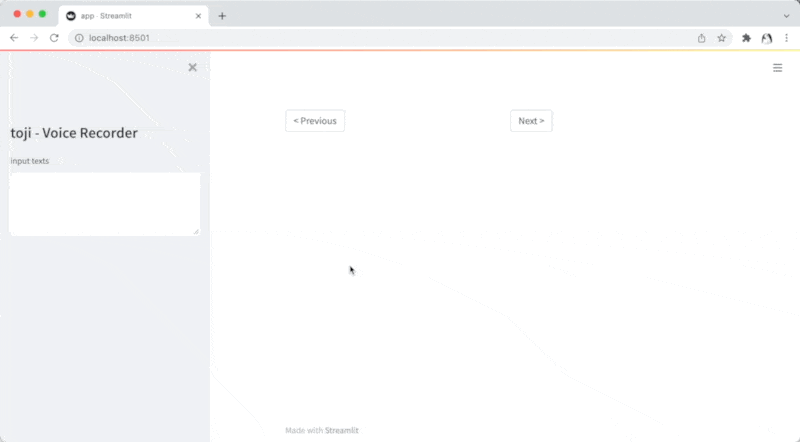This screenshot has width=800, height=442.
Task: Click the browser forward arrow
Action: click(x=34, y=38)
